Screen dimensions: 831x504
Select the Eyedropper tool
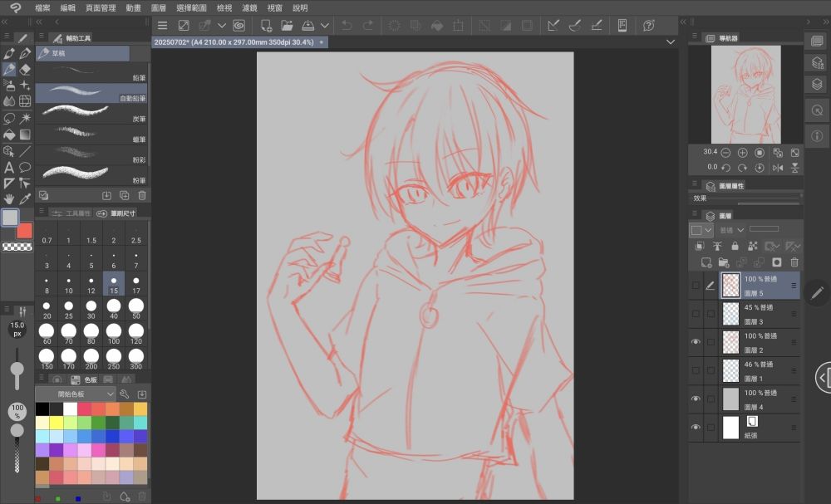[x=25, y=199]
